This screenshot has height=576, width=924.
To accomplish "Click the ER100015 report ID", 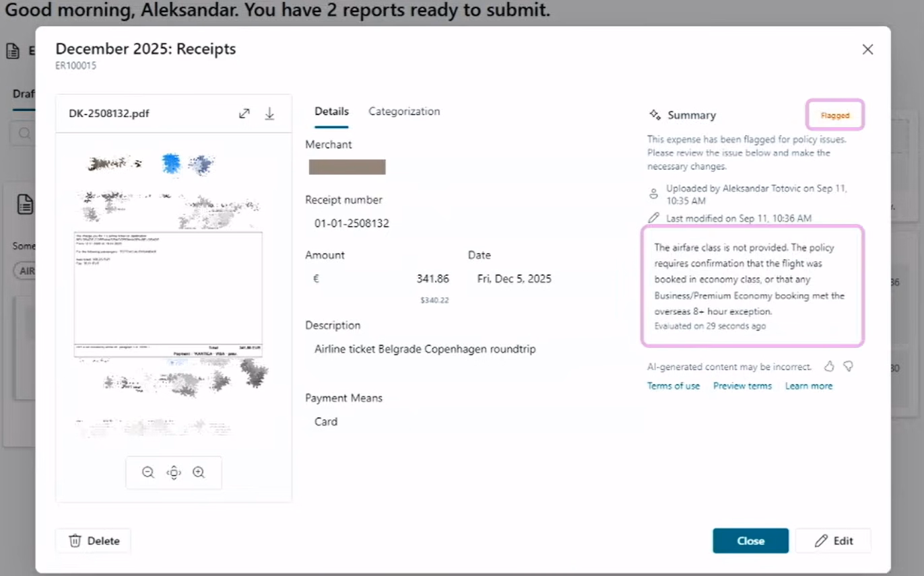I will (x=75, y=66).
